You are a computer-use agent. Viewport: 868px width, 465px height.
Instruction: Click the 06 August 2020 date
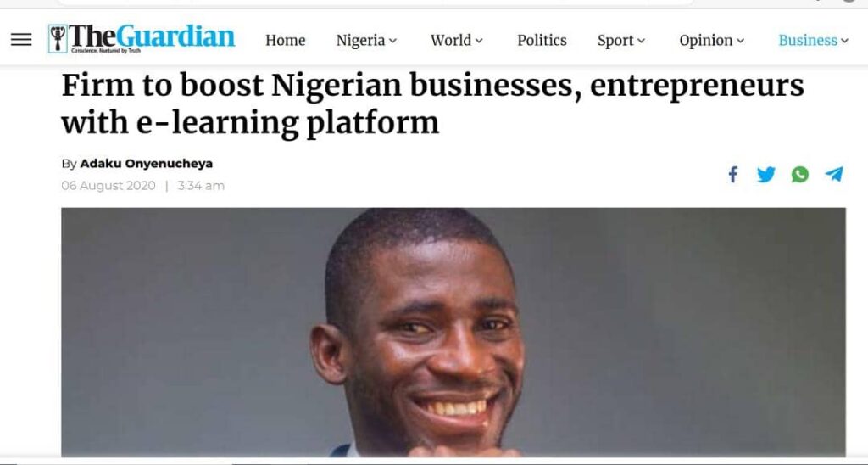point(108,186)
